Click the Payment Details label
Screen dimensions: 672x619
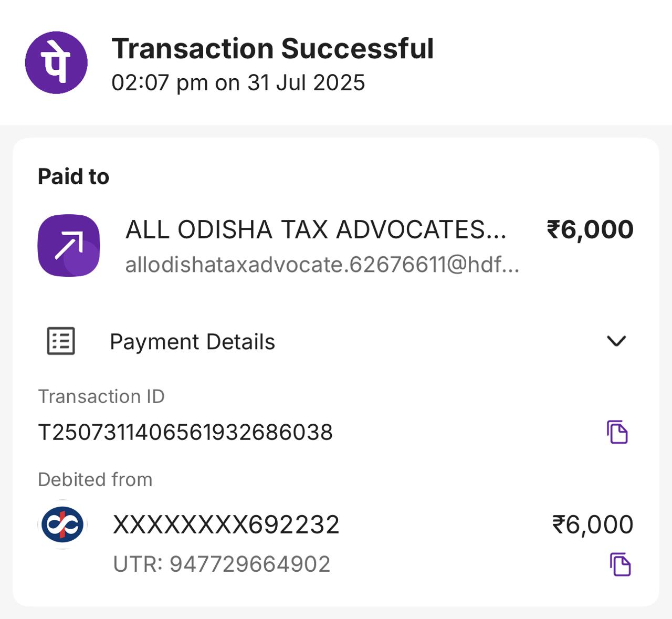tap(192, 342)
